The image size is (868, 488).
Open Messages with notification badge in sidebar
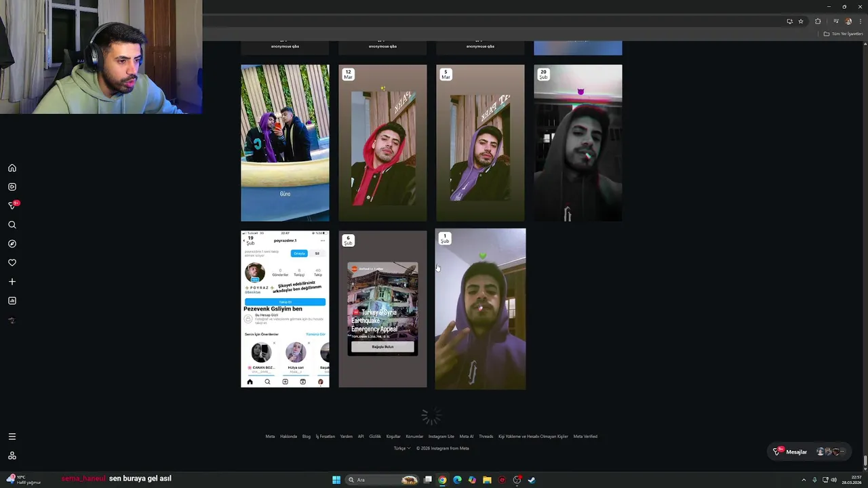(12, 205)
